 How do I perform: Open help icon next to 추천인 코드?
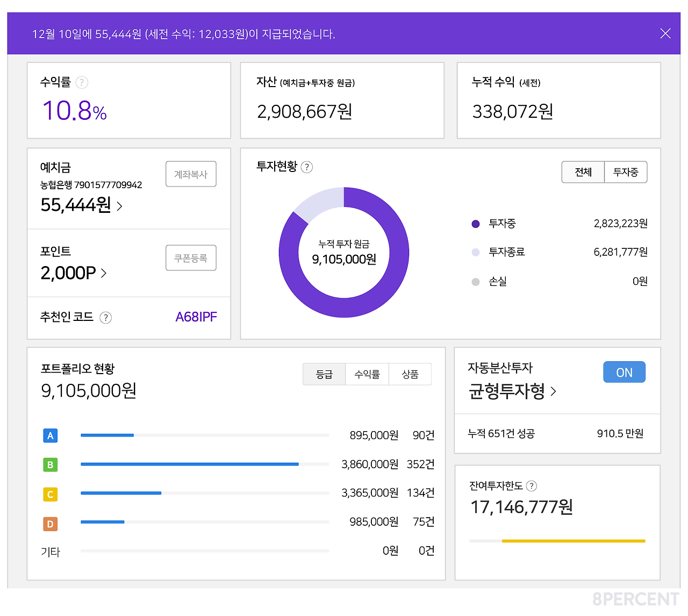click(106, 318)
